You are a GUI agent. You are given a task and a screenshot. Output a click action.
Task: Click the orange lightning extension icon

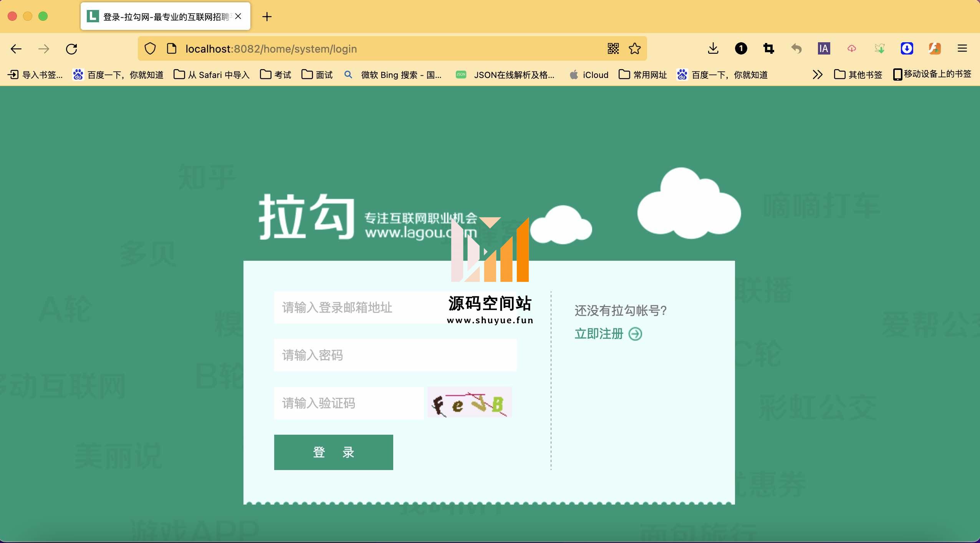[935, 48]
